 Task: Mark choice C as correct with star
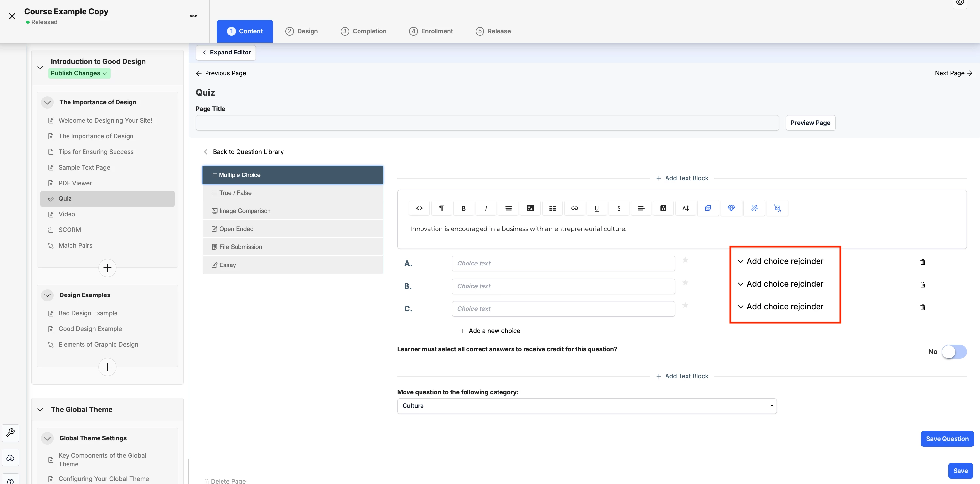685,305
